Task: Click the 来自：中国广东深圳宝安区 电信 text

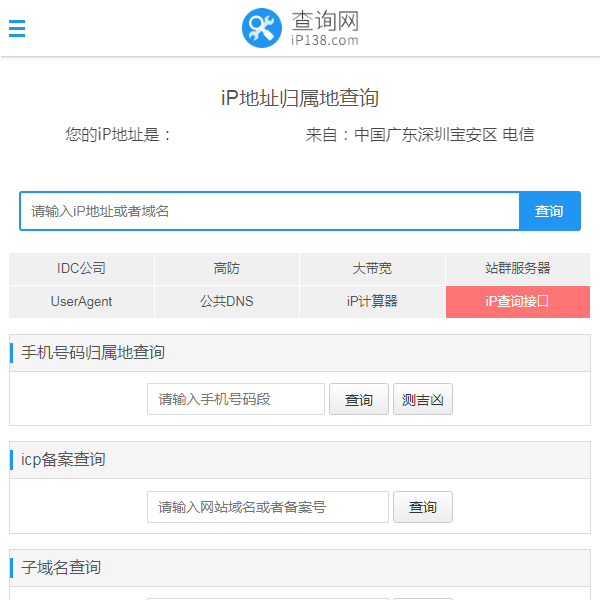Action: click(420, 135)
